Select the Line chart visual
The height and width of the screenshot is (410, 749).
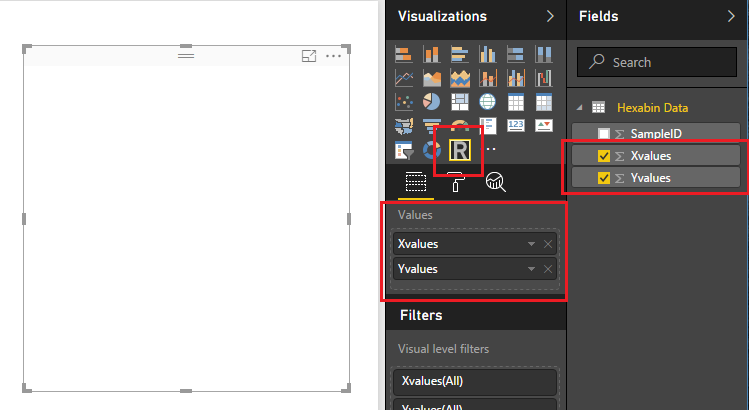[x=404, y=78]
